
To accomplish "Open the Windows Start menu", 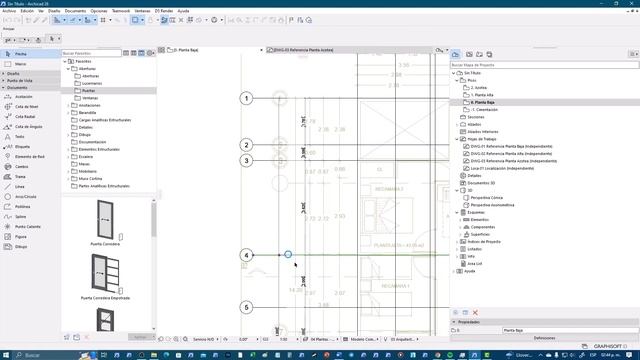I will pyautogui.click(x=6, y=355).
